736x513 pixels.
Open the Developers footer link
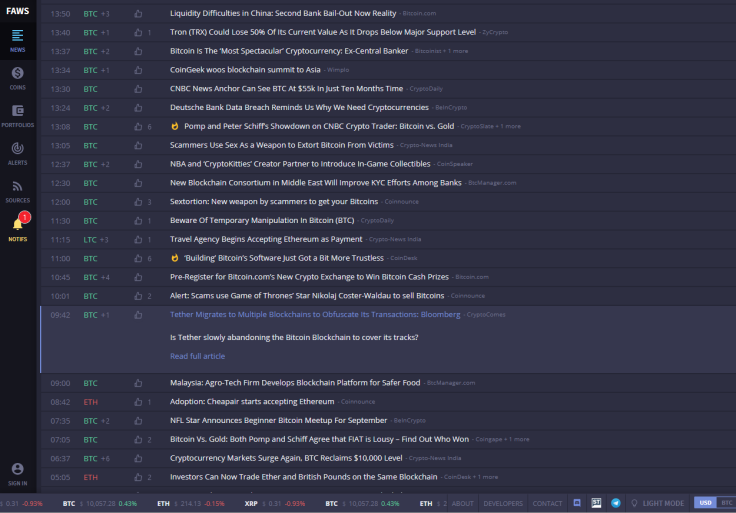pyautogui.click(x=503, y=503)
